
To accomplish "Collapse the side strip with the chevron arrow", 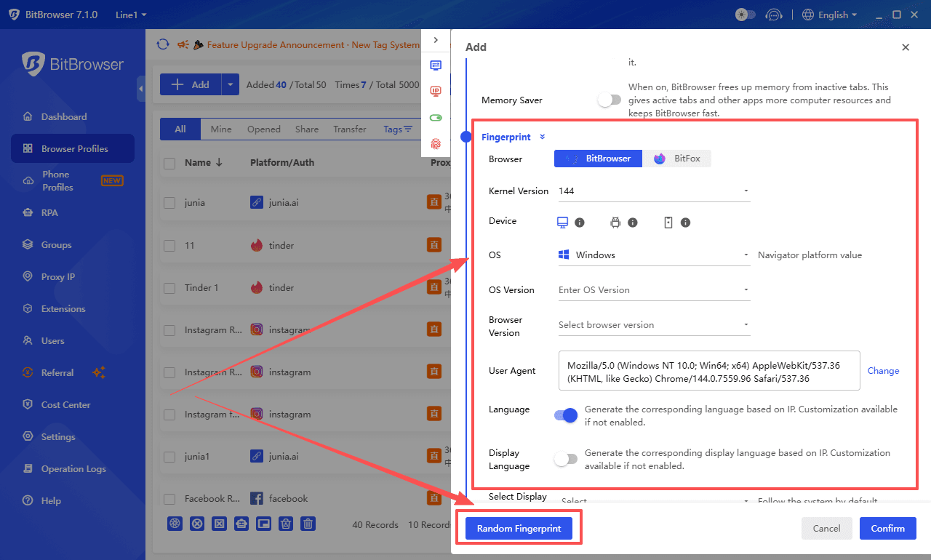I will [436, 40].
